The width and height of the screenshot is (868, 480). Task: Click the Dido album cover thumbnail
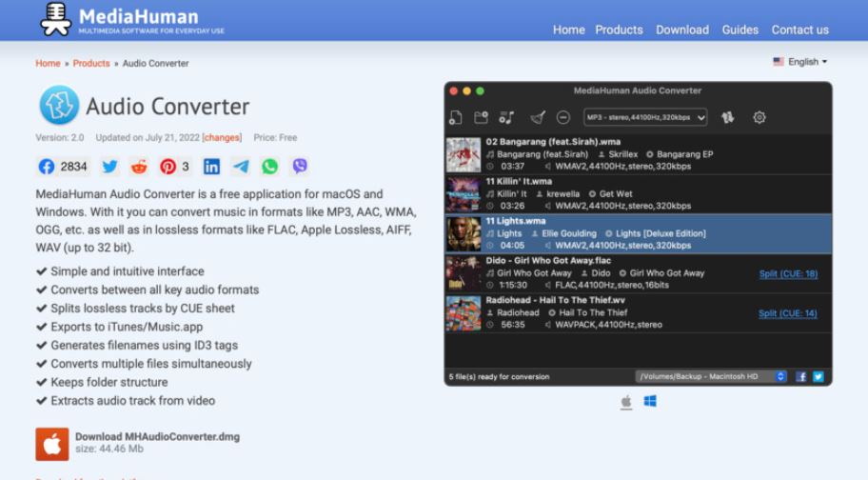(464, 273)
